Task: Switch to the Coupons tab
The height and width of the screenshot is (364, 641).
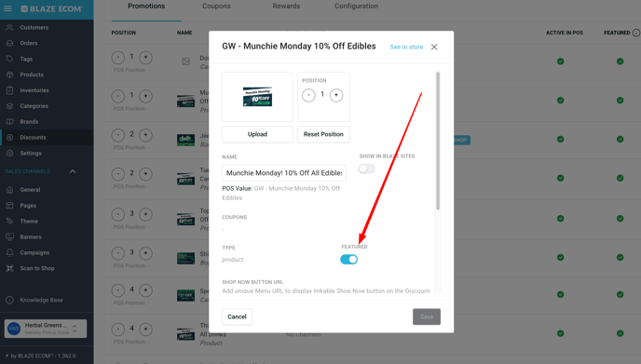Action: click(216, 7)
